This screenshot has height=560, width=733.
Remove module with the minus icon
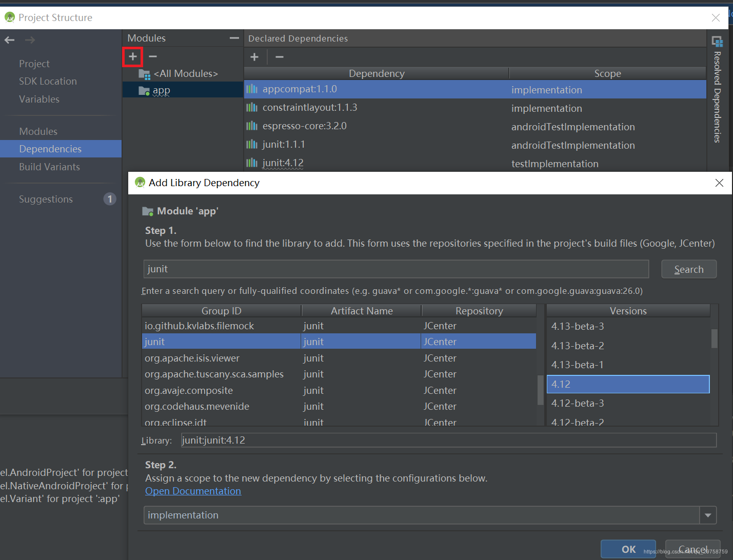click(153, 56)
